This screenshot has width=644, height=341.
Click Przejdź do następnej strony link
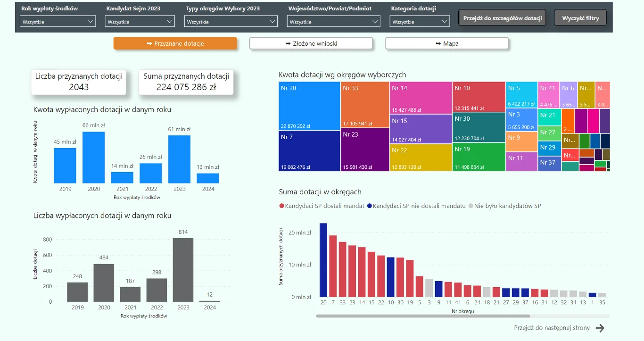click(552, 328)
